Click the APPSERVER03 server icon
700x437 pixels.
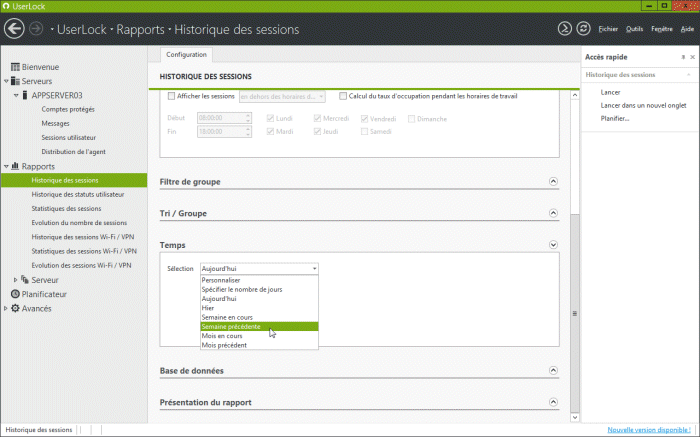tap(25, 95)
